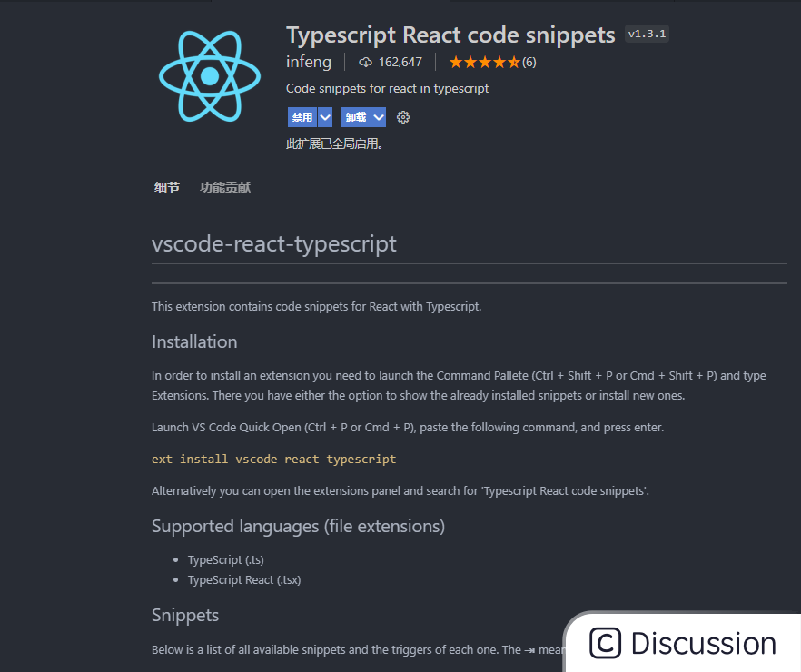Viewport: 801px width, 672px height.
Task: Click the infeng publisher name
Action: click(309, 62)
